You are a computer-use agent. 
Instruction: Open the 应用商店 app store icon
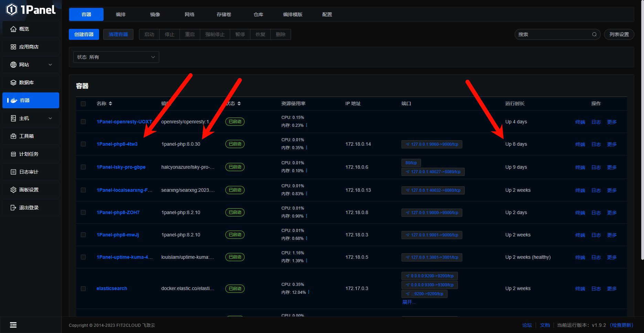[x=13, y=47]
